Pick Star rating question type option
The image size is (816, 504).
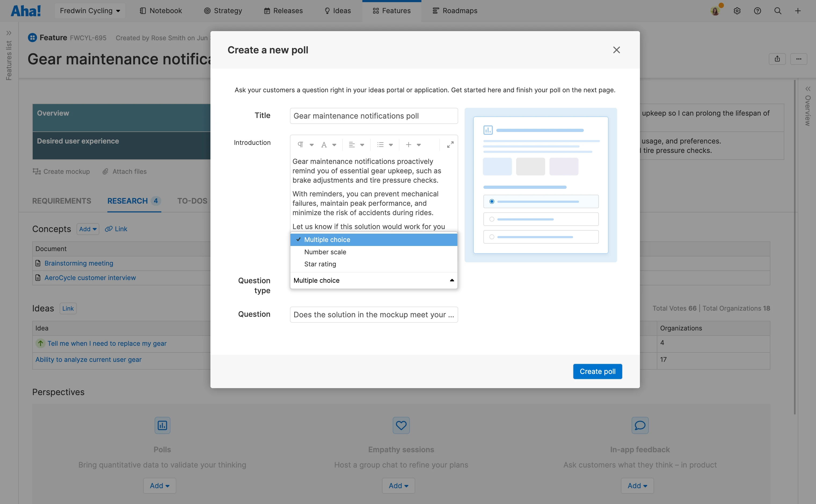pyautogui.click(x=320, y=264)
